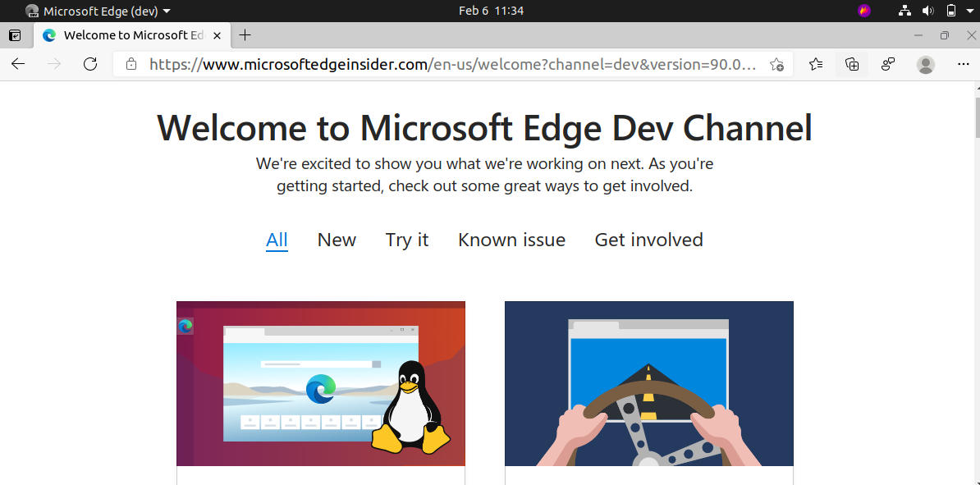Select the Get involved filter

pos(648,240)
